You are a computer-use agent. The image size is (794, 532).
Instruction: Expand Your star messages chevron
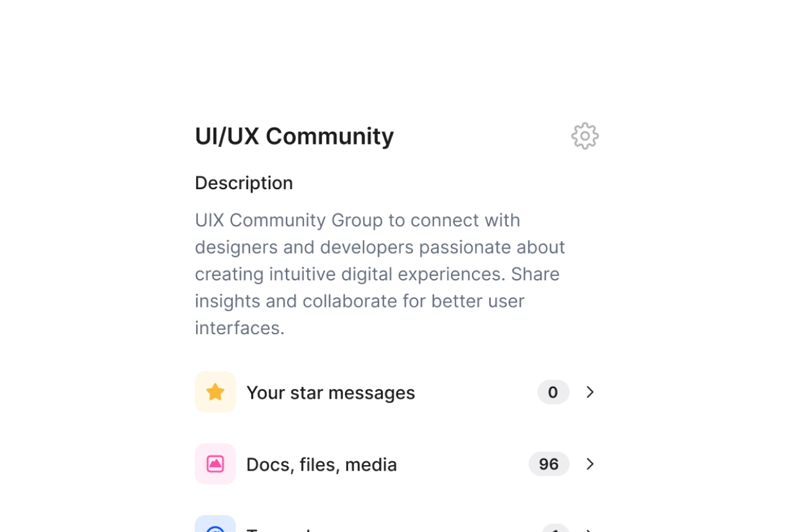[x=590, y=392]
